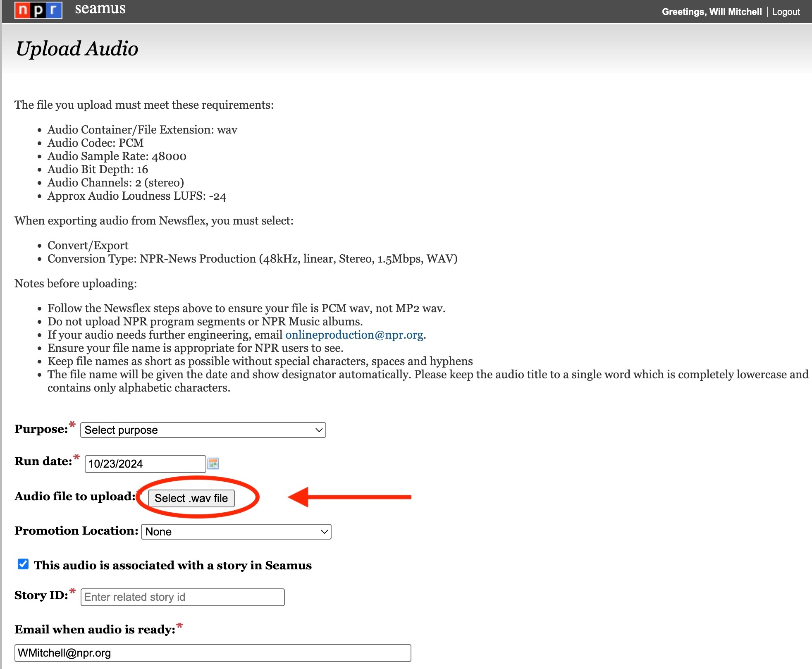Click the 'Email when audio is ready:' label
The height and width of the screenshot is (669, 812).
[x=95, y=630]
